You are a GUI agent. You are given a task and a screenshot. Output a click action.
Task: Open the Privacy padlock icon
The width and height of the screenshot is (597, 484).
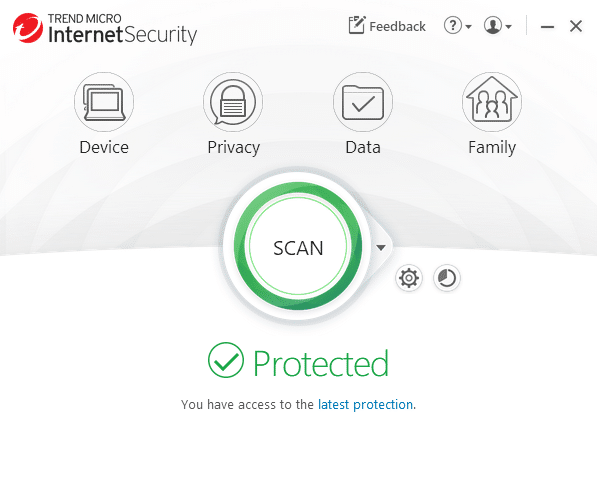233,102
